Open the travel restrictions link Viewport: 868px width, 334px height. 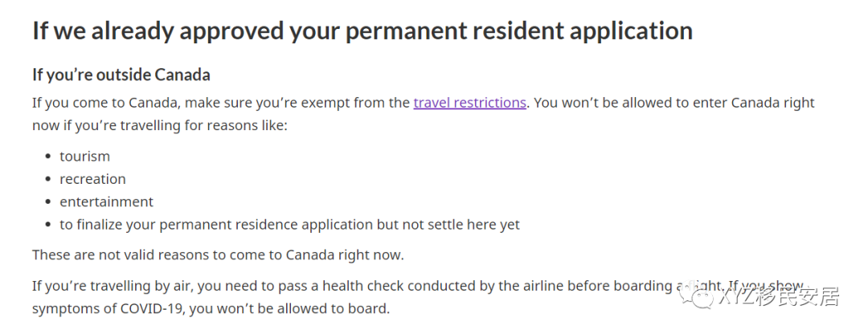[469, 103]
